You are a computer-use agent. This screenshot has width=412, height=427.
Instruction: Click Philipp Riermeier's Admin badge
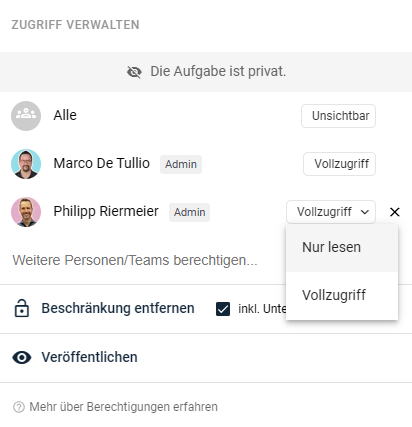189,212
